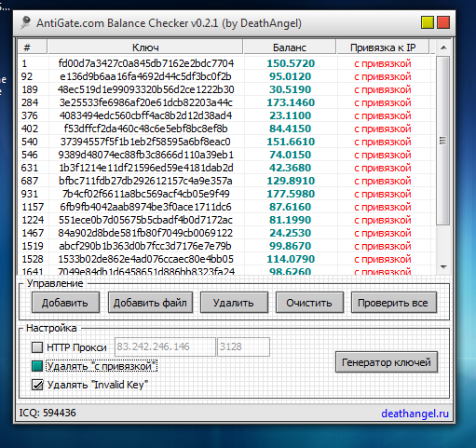
Task: Click row number 931
Action: click(30, 194)
